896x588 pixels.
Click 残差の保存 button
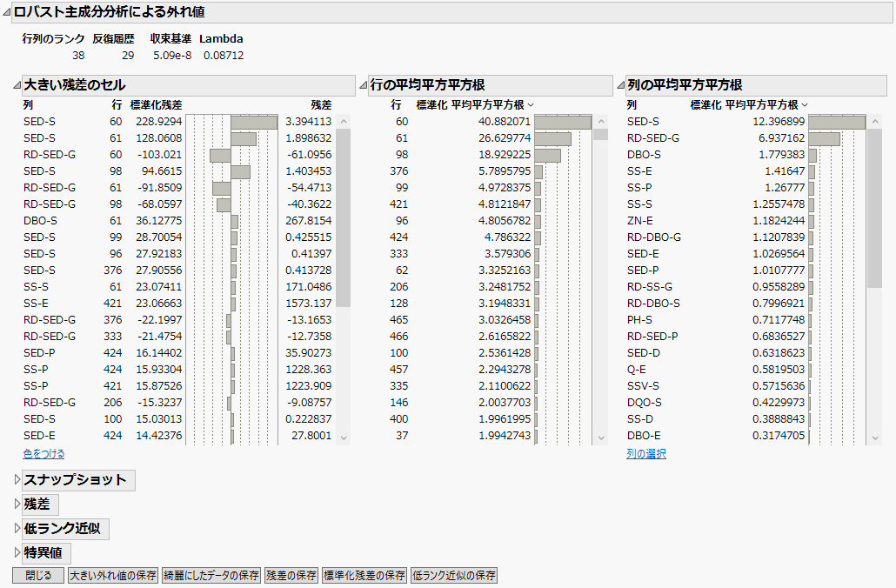(x=291, y=576)
